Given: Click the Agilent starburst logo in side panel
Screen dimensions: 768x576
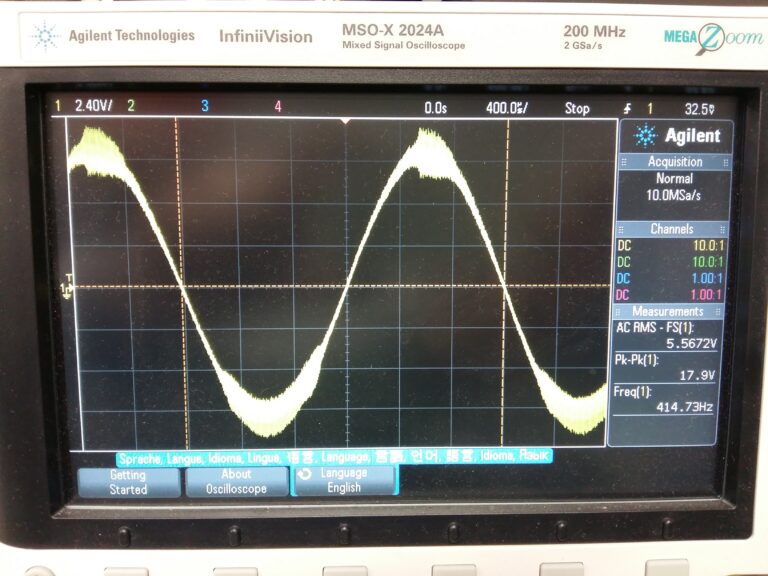Looking at the screenshot, I should [646, 136].
